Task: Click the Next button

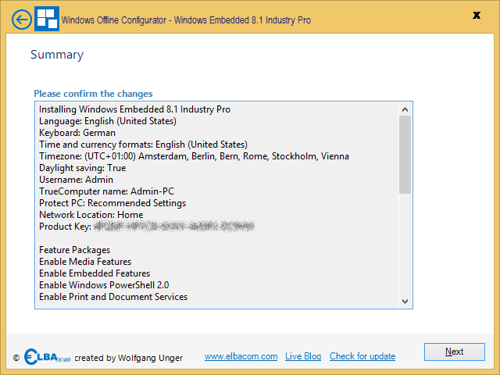Action: pyautogui.click(x=454, y=352)
